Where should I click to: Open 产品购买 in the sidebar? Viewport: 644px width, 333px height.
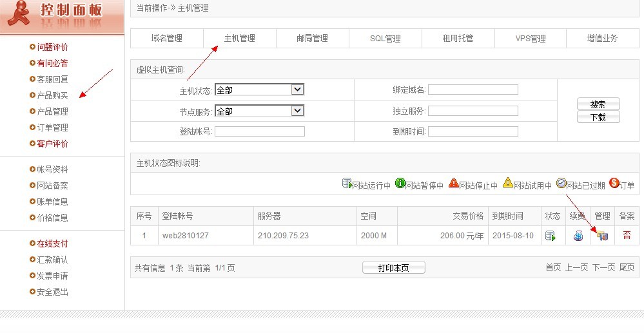pos(53,95)
